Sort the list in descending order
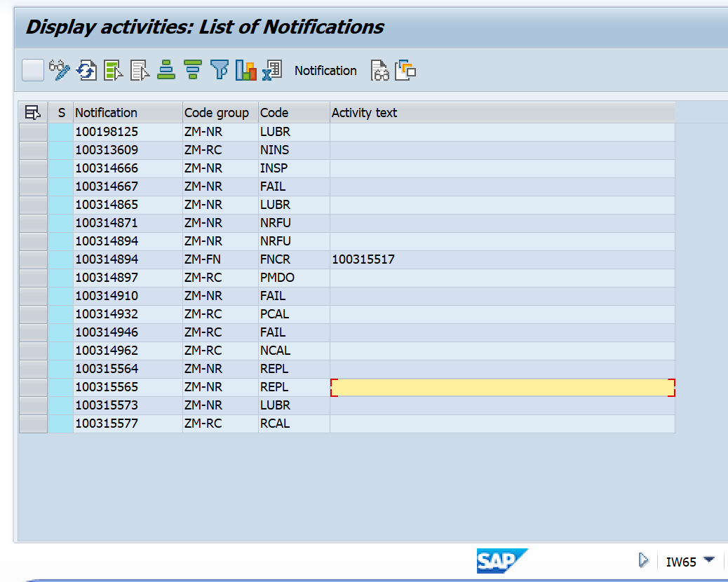The height and width of the screenshot is (582, 728). [191, 70]
